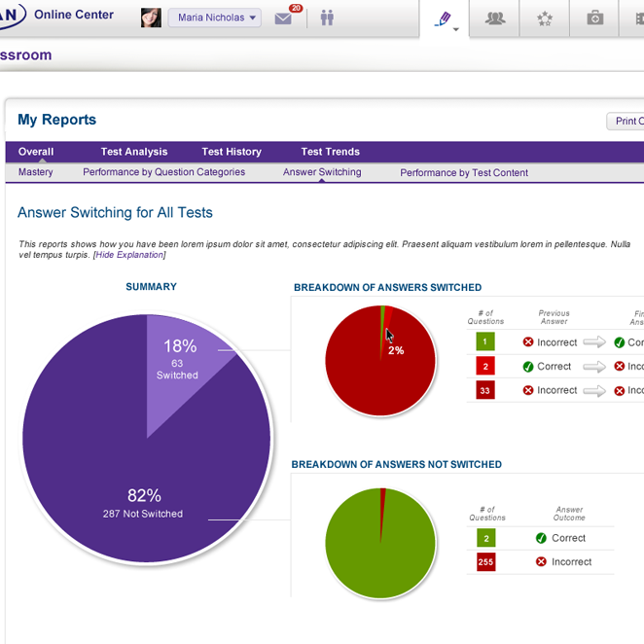Open the medical kit tab icon
The width and height of the screenshot is (644, 644).
coord(595,18)
